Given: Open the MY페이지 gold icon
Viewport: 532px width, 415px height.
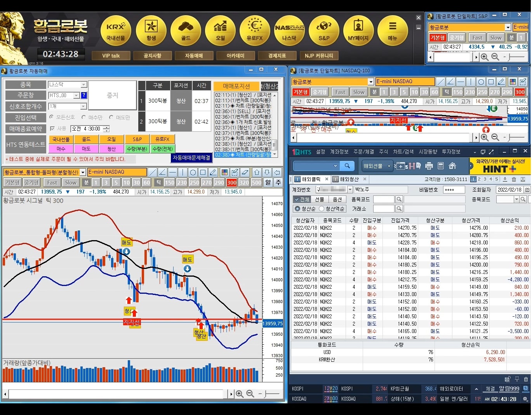Looking at the screenshot, I should pyautogui.click(x=358, y=31).
